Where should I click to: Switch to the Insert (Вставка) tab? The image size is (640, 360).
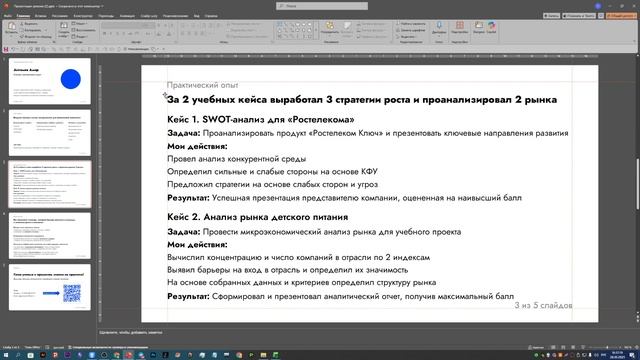tap(40, 16)
